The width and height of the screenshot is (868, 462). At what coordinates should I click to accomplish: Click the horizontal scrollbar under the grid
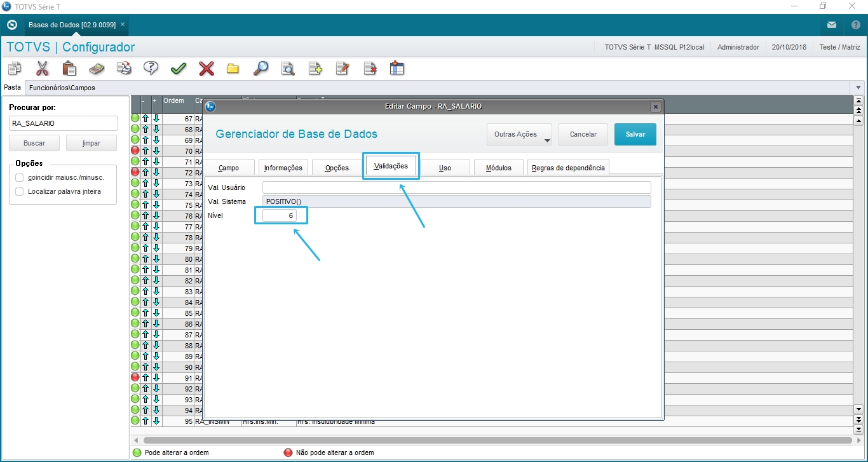coord(498,440)
